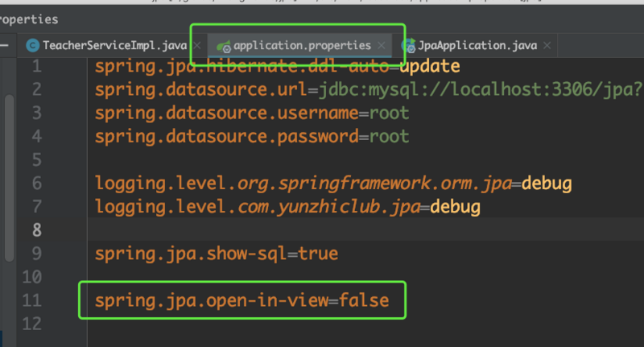
Task: Click the spring.datasource.username=root line
Action: (251, 113)
